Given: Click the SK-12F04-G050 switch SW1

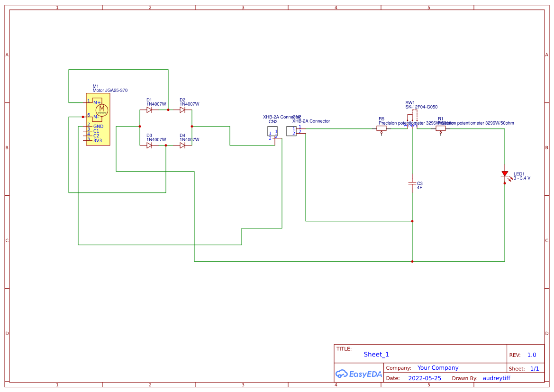Looking at the screenshot, I should point(412,119).
